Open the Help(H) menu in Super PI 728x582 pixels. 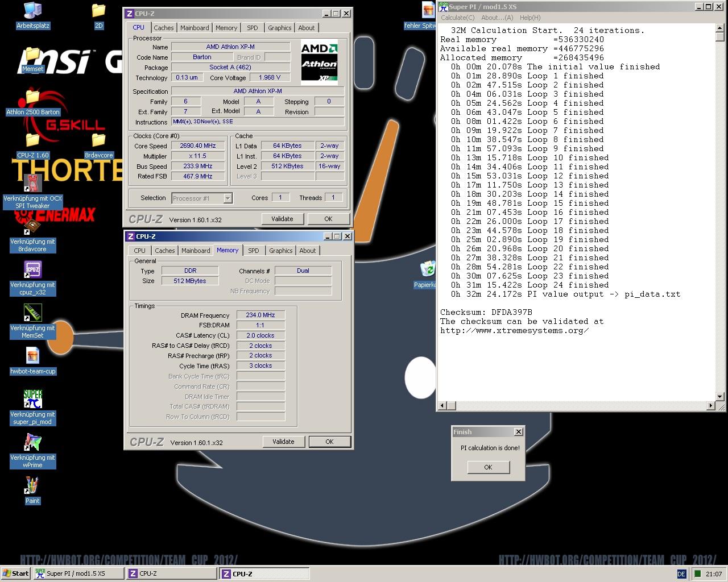pos(530,18)
